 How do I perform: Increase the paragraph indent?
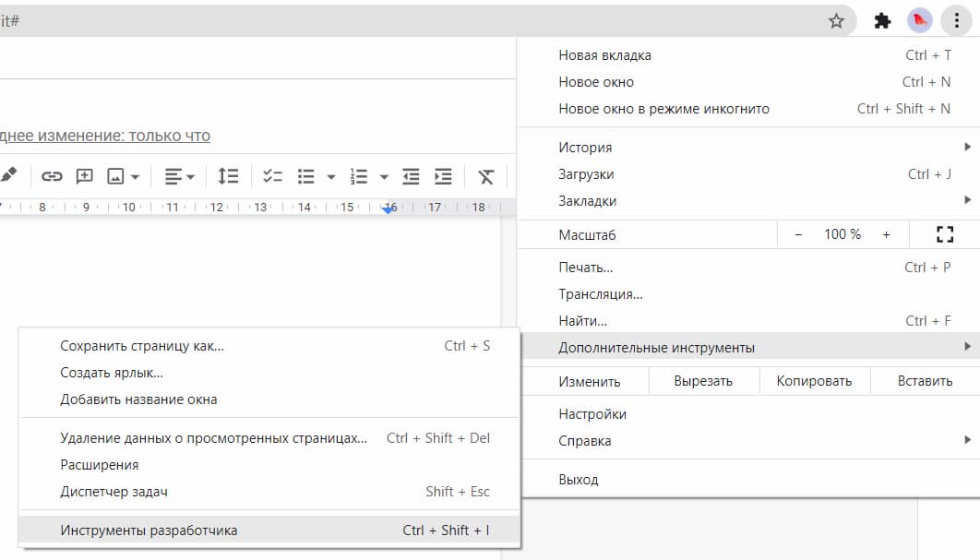tap(443, 176)
